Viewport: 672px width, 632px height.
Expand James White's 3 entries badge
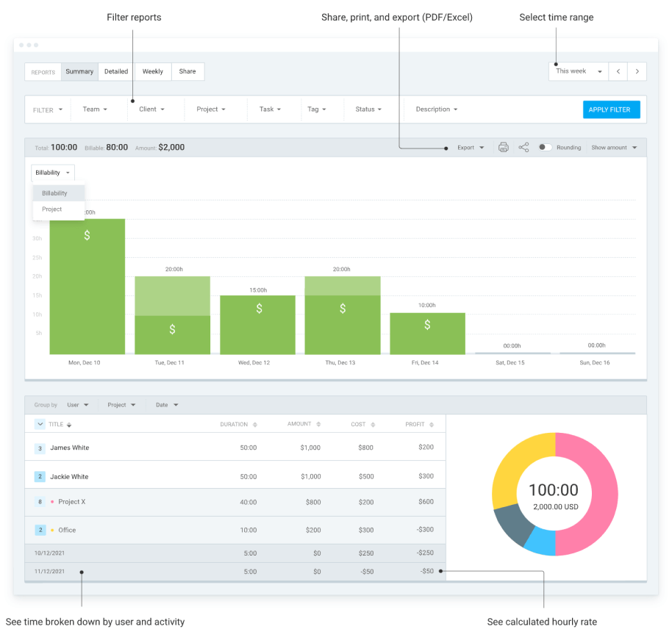pos(40,448)
